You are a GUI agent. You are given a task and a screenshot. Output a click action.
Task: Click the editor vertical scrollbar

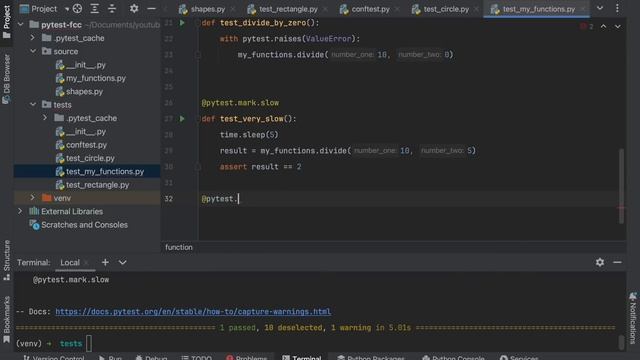pos(621,186)
